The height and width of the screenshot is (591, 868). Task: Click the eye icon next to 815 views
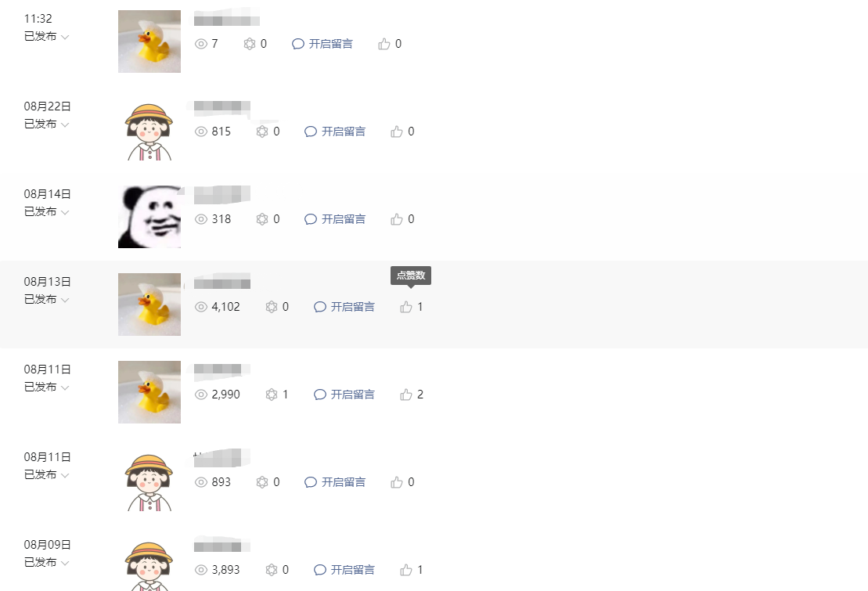point(201,132)
